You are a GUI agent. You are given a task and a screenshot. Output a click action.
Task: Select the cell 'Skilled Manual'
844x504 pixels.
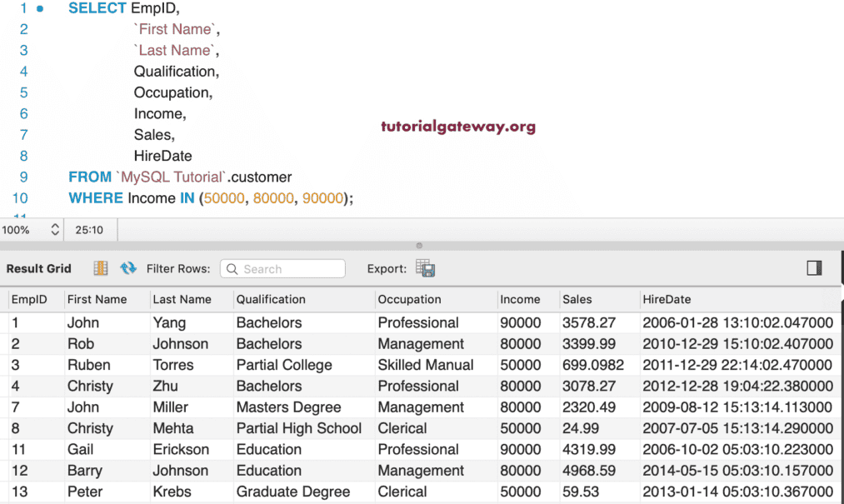[x=425, y=365]
